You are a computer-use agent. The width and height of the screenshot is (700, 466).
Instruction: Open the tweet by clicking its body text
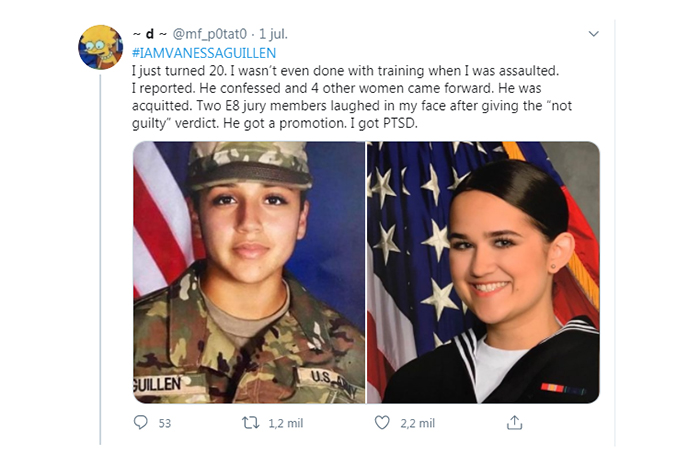[352, 97]
